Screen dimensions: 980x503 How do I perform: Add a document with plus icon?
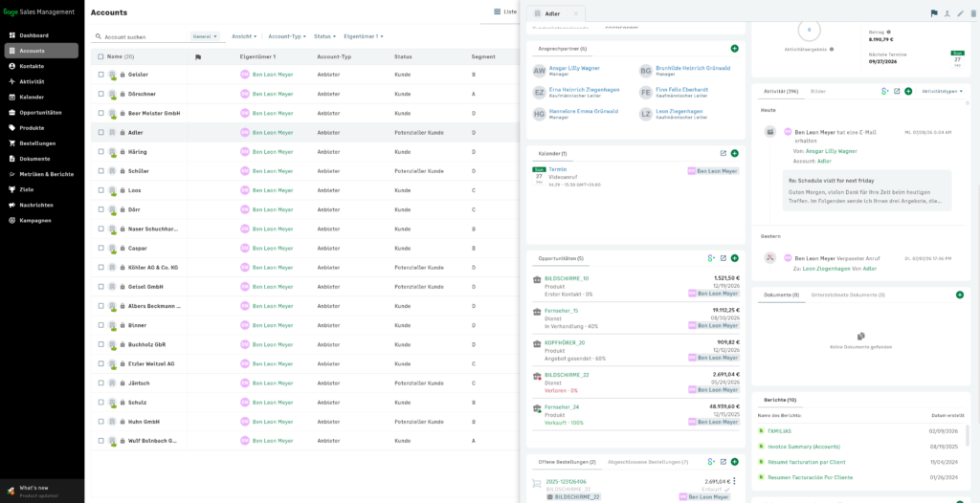click(x=959, y=295)
